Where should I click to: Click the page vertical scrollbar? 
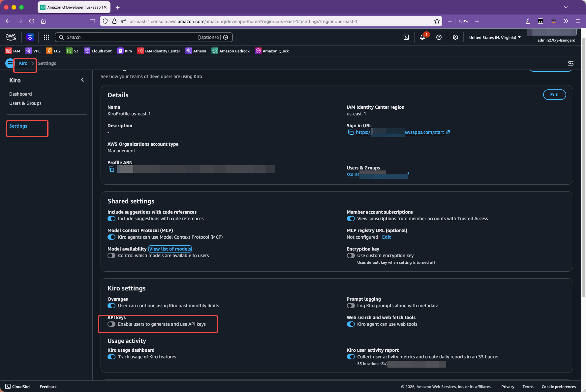583,165
